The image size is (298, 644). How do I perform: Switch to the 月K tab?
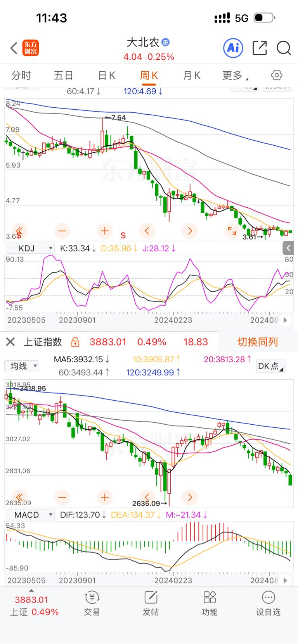[x=191, y=75]
